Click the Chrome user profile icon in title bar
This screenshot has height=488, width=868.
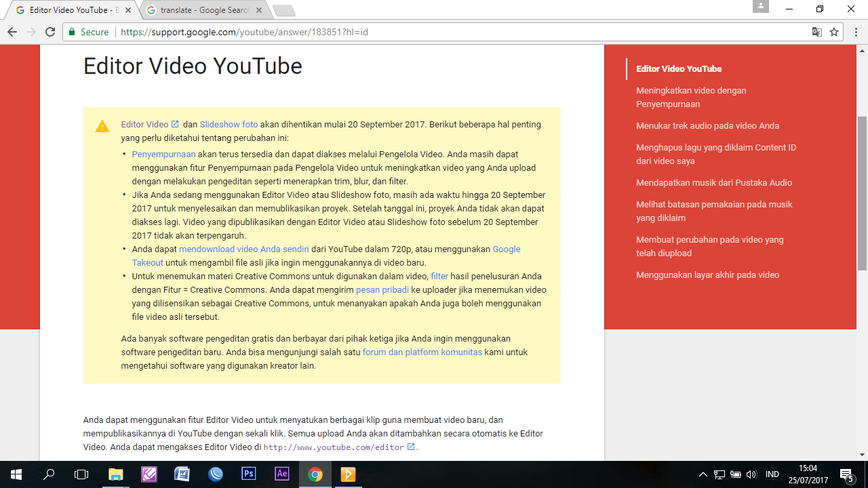(761, 6)
